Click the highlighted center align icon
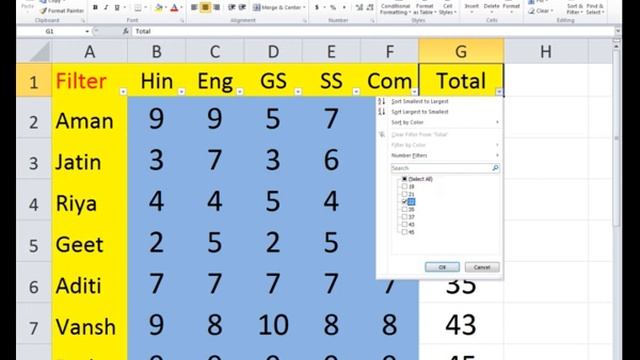Image resolution: width=640 pixels, height=360 pixels. (x=205, y=7)
